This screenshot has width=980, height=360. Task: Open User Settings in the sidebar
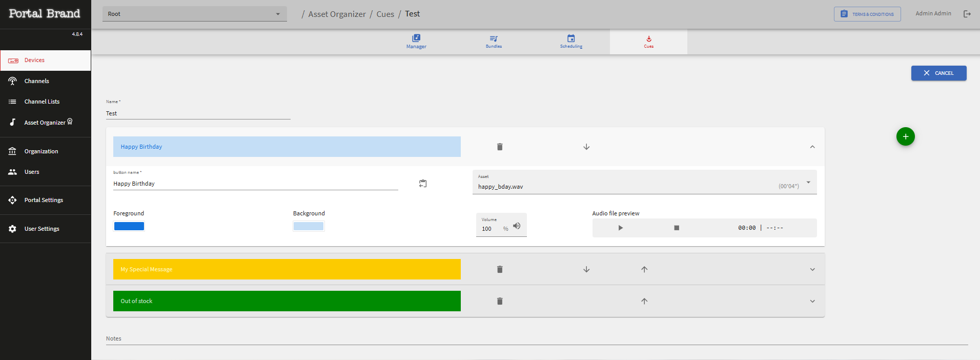point(46,229)
